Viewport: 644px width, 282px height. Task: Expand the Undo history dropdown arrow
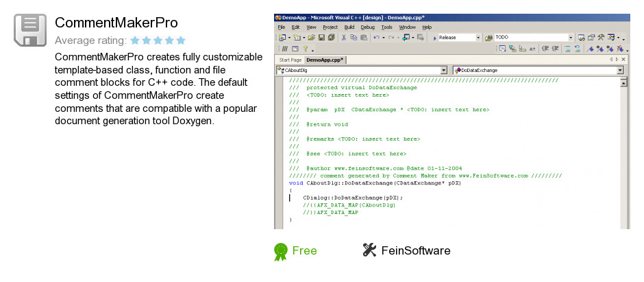384,38
